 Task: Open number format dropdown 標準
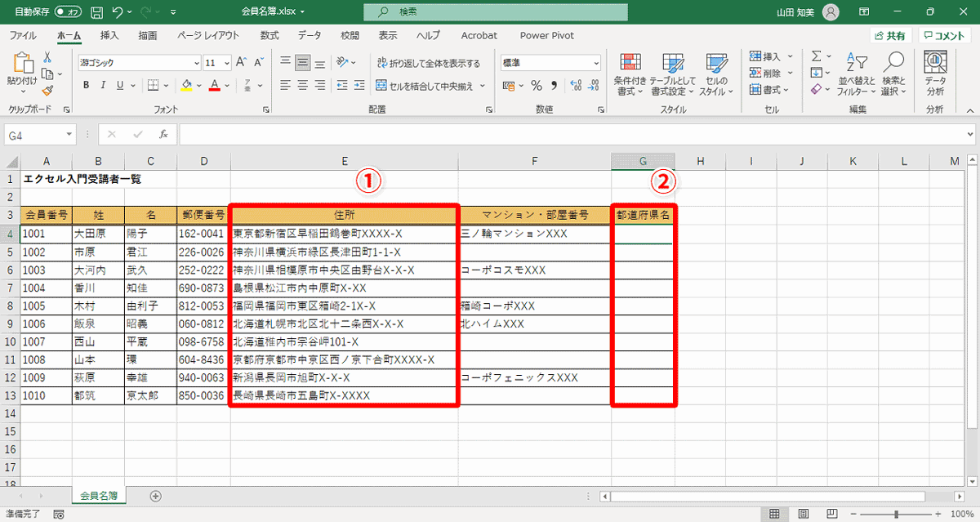click(x=596, y=63)
